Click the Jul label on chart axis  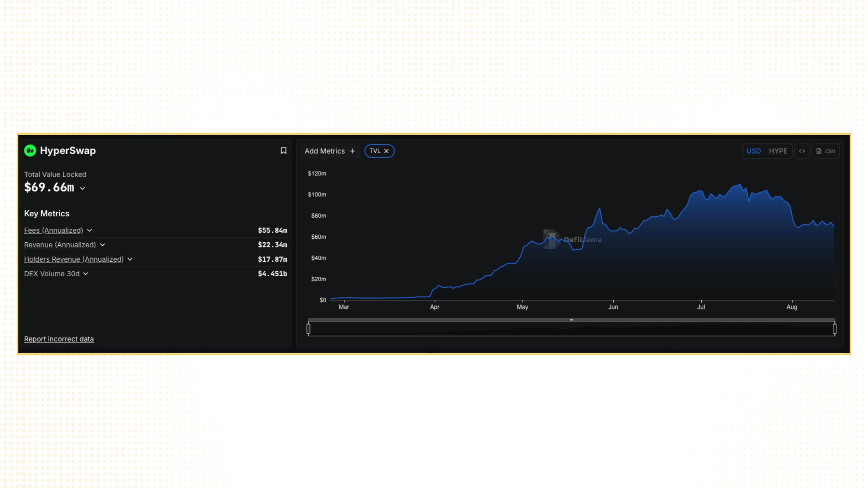point(701,307)
